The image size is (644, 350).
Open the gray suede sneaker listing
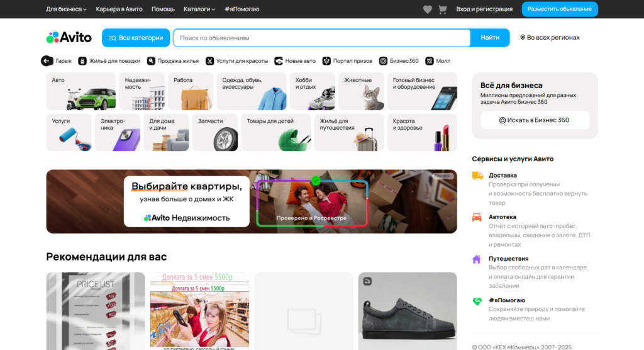408,311
